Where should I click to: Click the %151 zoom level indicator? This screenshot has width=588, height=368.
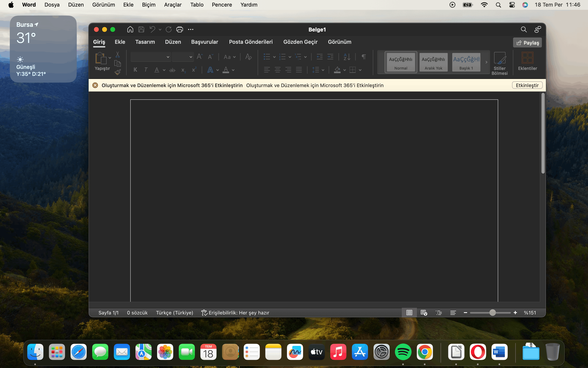click(x=530, y=313)
